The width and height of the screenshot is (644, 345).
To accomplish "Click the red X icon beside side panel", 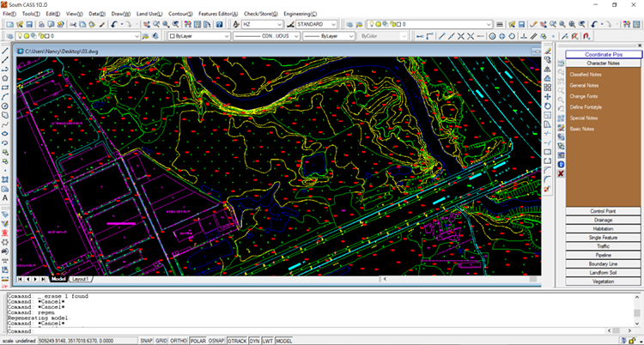I will [561, 173].
